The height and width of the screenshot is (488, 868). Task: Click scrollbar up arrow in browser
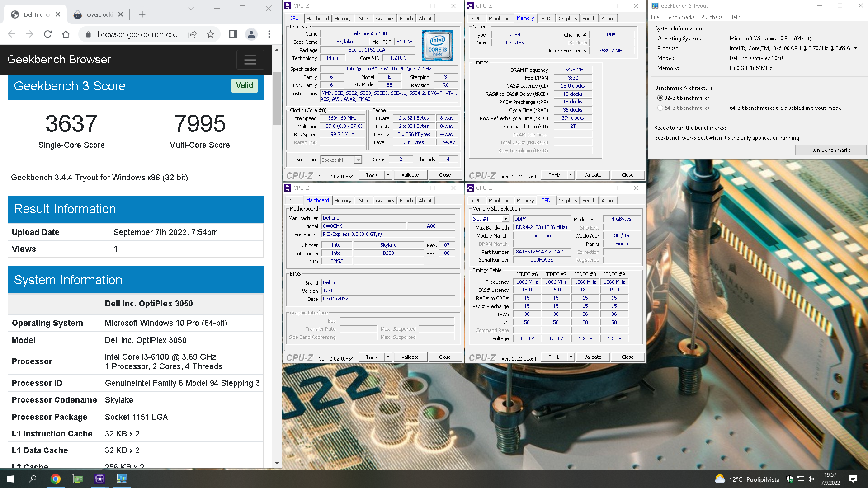click(277, 50)
